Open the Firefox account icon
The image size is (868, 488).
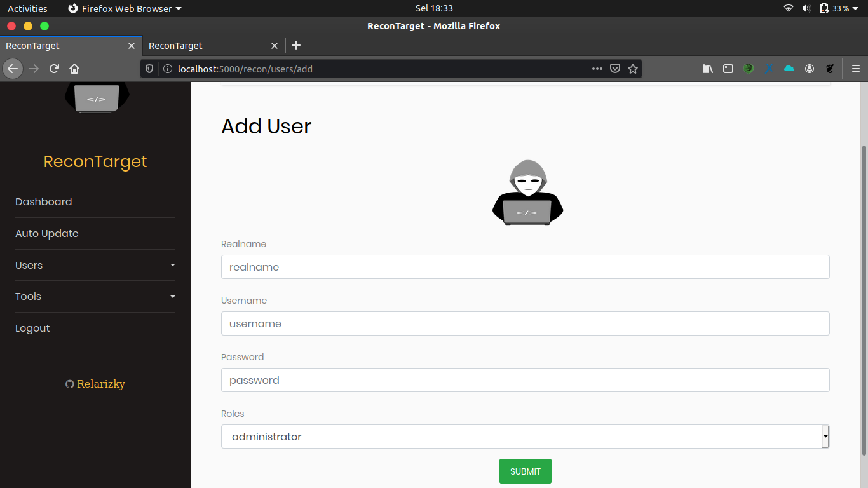click(x=810, y=69)
